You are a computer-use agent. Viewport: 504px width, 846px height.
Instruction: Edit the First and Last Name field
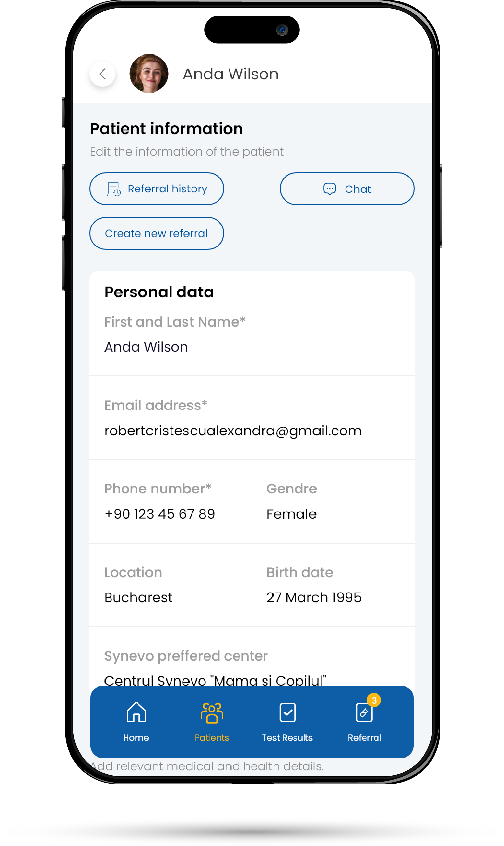(x=252, y=335)
